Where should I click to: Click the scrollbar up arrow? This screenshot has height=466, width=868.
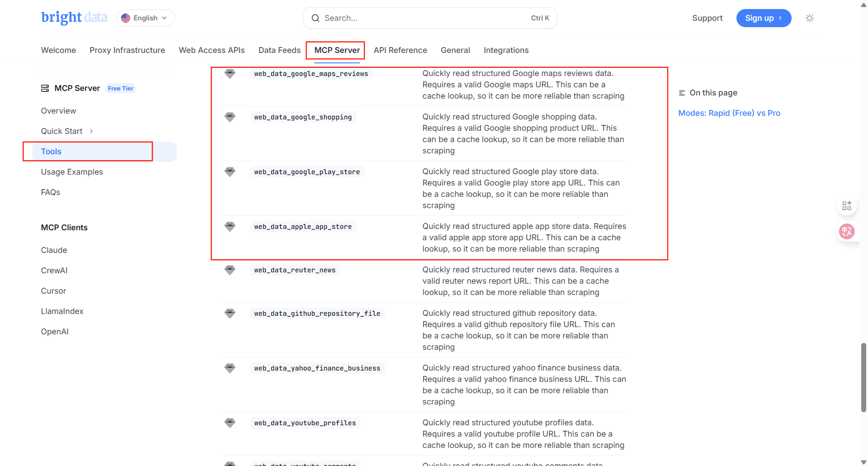pyautogui.click(x=863, y=5)
